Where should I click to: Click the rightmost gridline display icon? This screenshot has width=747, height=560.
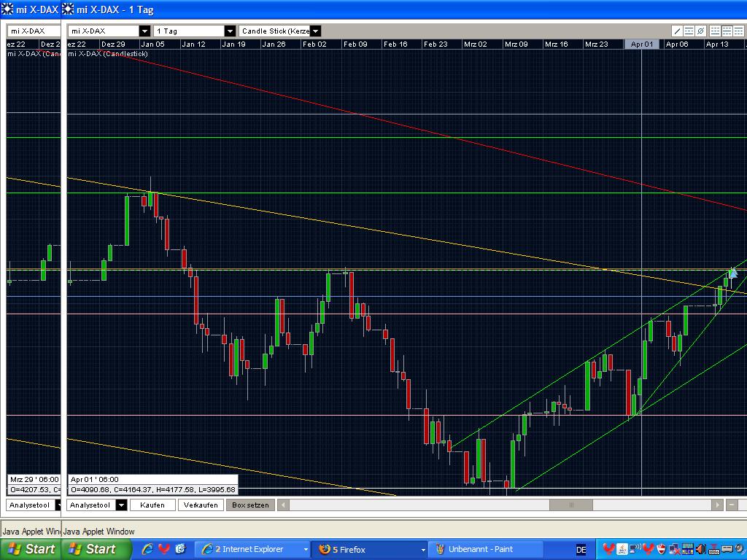pyautogui.click(x=739, y=31)
